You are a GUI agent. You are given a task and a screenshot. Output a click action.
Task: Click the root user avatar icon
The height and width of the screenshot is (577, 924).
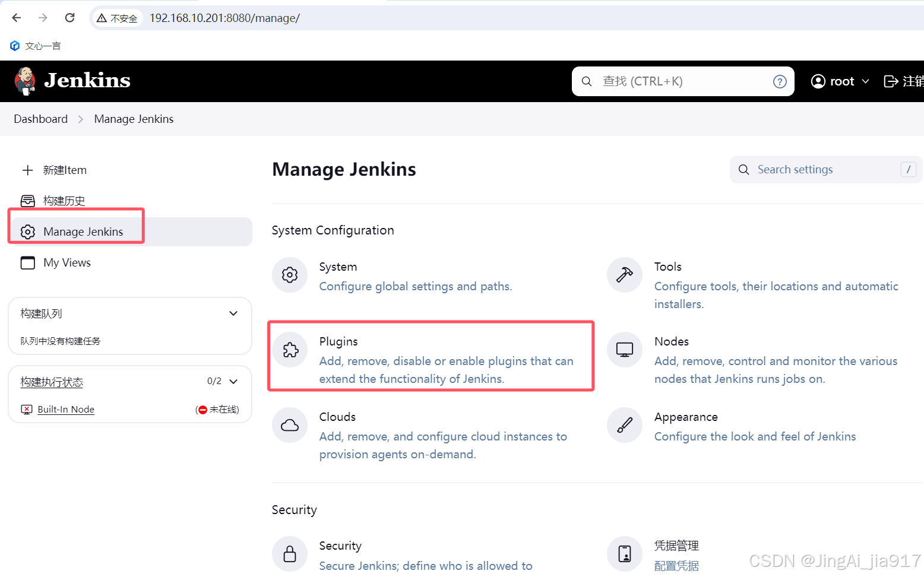tap(818, 81)
